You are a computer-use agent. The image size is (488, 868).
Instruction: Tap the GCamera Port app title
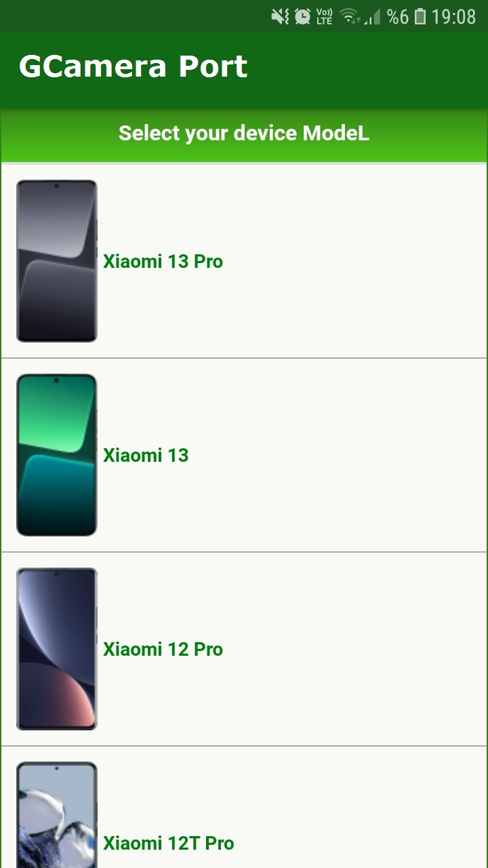click(x=134, y=66)
